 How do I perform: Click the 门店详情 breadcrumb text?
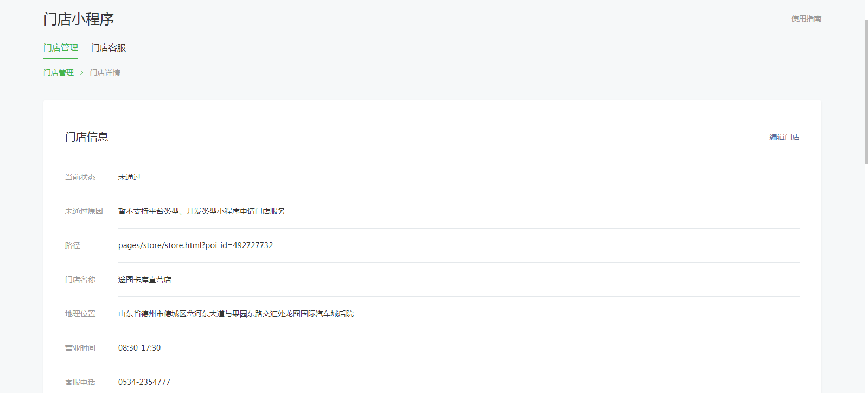pos(105,73)
